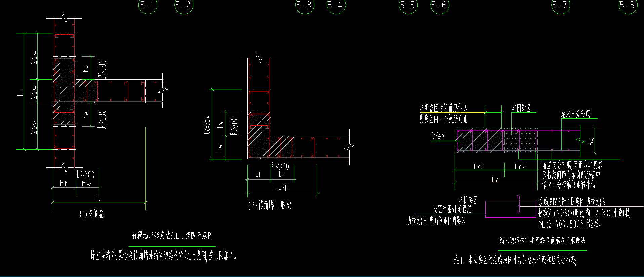Screen dimensions: 644x277
Task: Select the label "设置外圈封闭箍筋"
Action: (x=452, y=209)
